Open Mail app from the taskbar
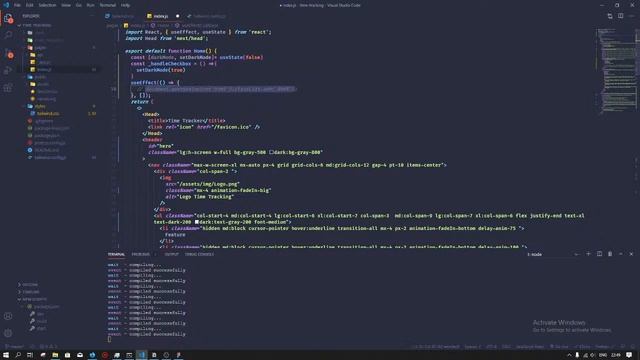640x360 pixels. pos(80,355)
